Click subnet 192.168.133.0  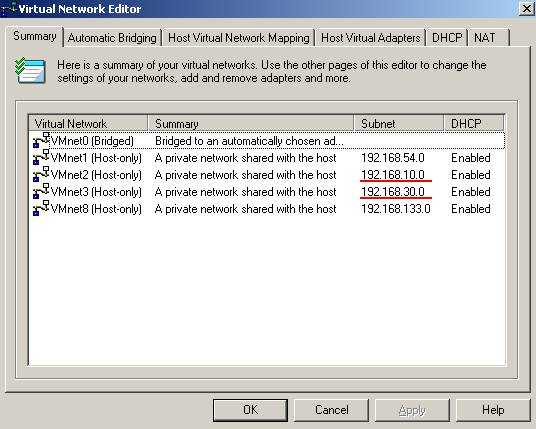coord(396,209)
